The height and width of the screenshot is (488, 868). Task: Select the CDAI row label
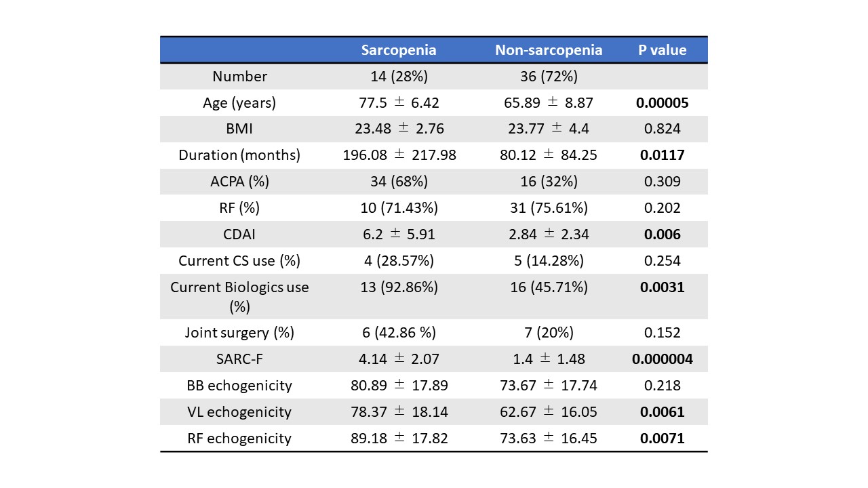(239, 235)
